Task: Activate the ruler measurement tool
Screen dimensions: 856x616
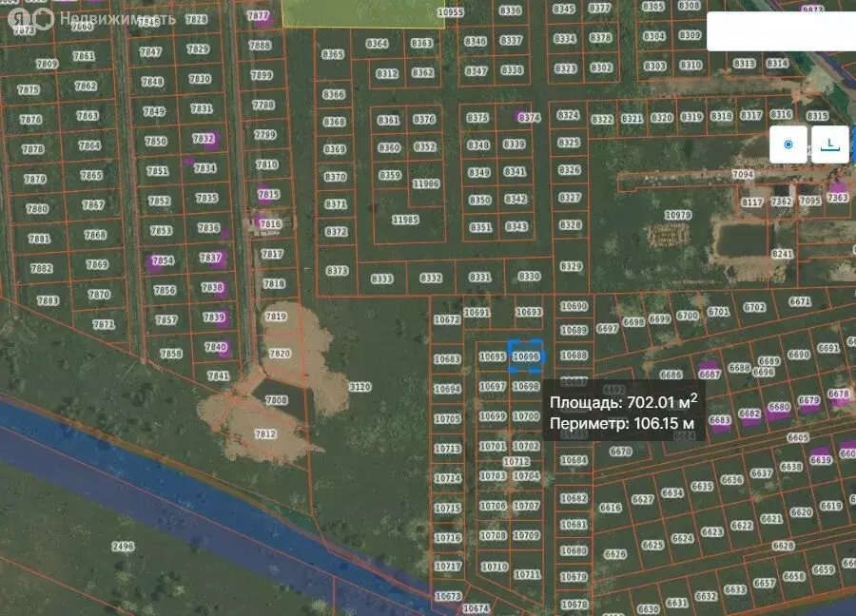Action: click(830, 144)
